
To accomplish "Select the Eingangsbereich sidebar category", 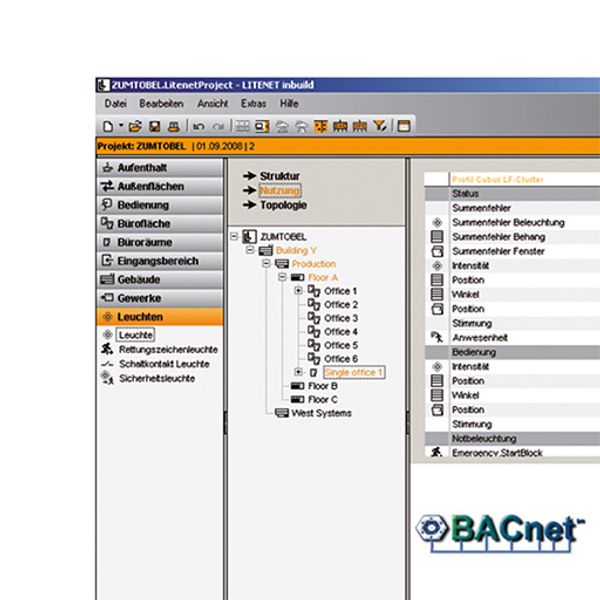I will click(x=160, y=261).
